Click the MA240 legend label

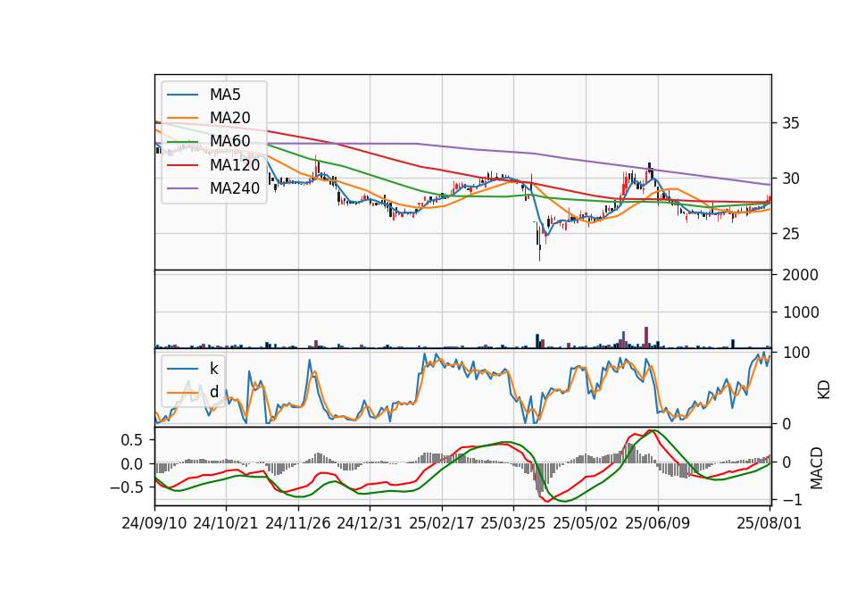(235, 188)
